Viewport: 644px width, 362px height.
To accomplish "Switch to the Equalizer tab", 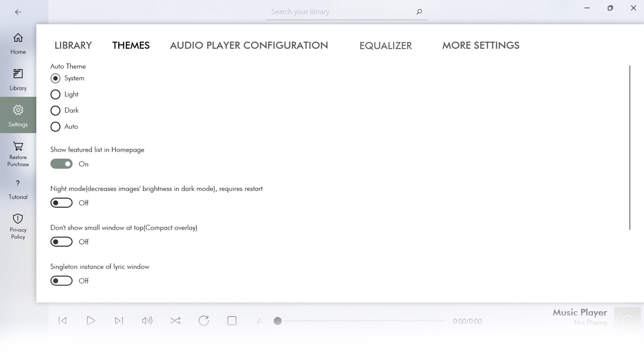I will (x=386, y=45).
